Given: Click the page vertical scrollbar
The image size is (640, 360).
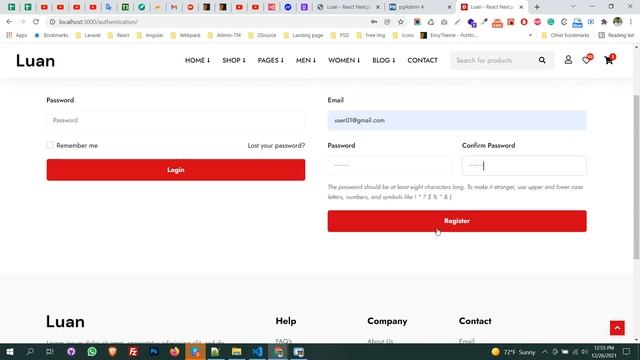Looking at the screenshot, I should tap(636, 177).
